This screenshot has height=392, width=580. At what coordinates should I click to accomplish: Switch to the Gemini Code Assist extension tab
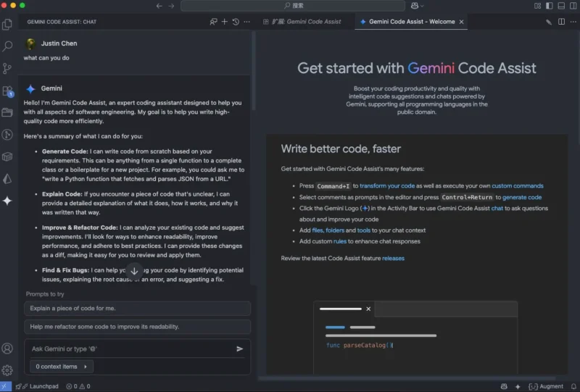pyautogui.click(x=302, y=22)
